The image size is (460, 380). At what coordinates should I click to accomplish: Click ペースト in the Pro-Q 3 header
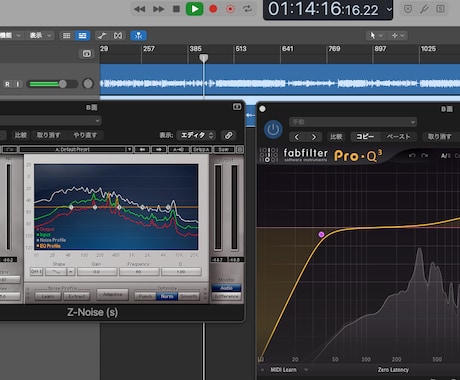point(398,137)
